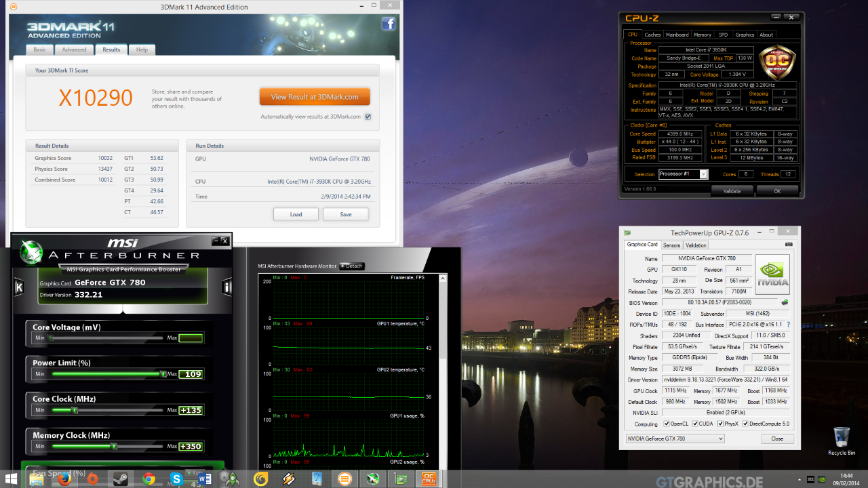Click Validate button in CPU-Z
Screen dimensions: 868x488
coord(732,190)
